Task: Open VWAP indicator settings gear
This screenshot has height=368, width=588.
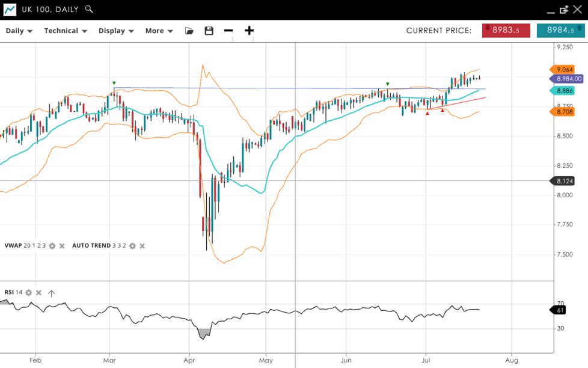Action: click(x=52, y=246)
